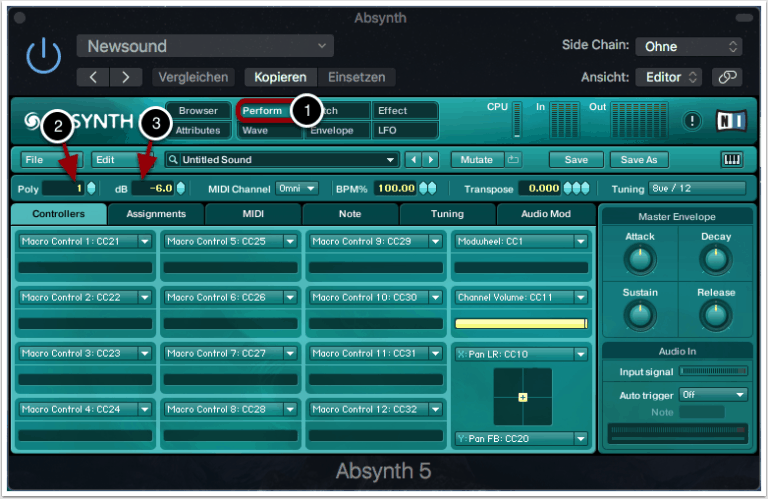Open the Perform window
Viewport: 768px width, 499px height.
[264, 111]
